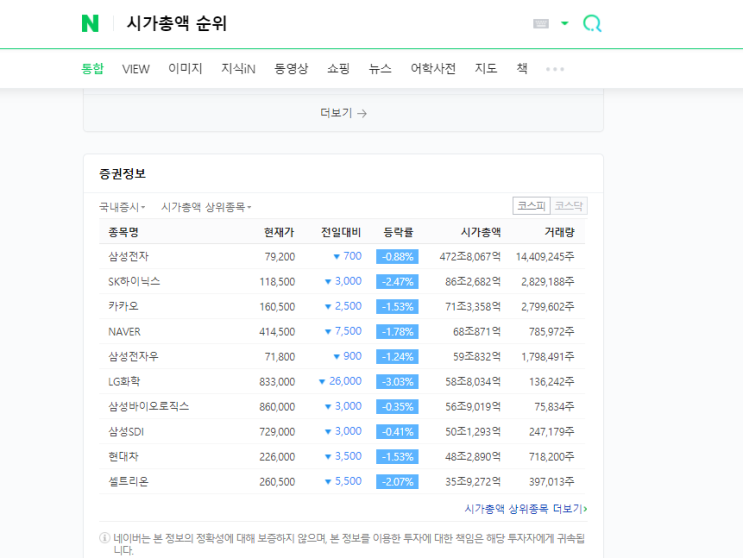
Task: Click the 414,500 current price
Action: [277, 332]
